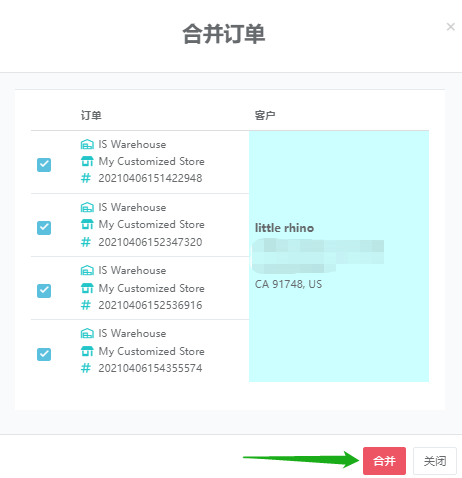
Task: Select order number 20210406152536916
Action: coord(150,305)
